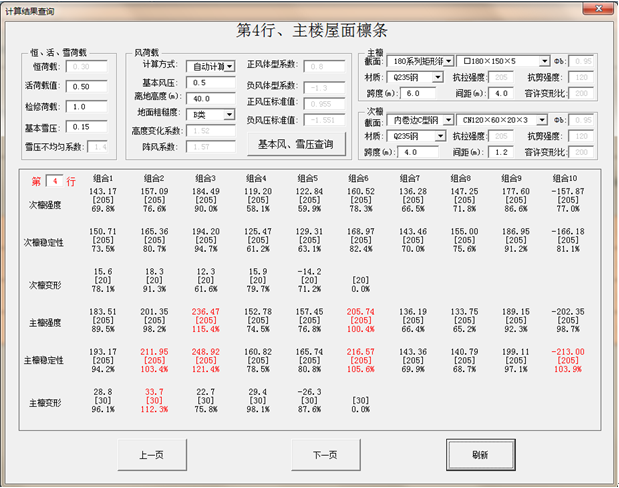
Task: Focus the 离地高度 input field
Action: coord(212,98)
